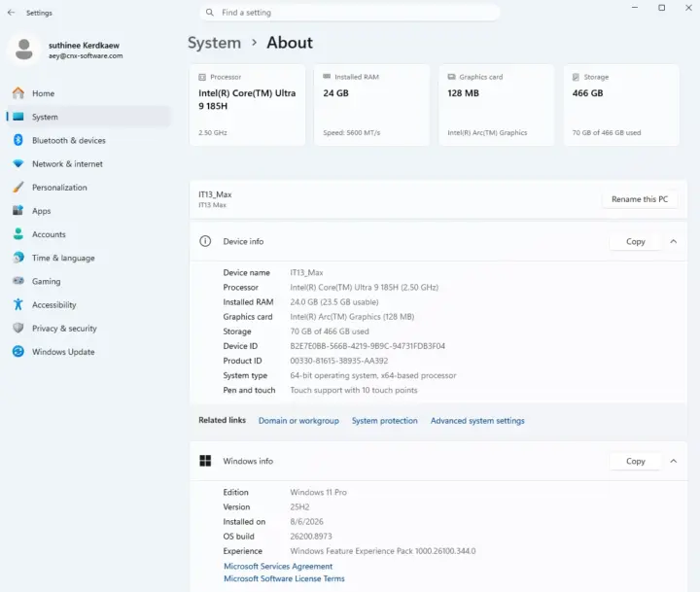Click the Processor chip icon

[202, 77]
